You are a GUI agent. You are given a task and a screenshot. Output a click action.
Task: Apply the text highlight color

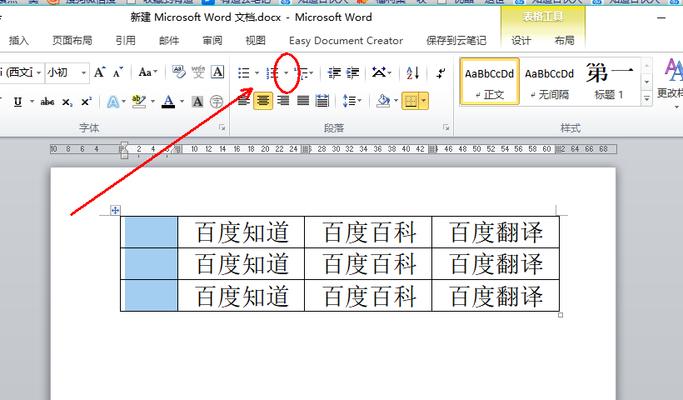pyautogui.click(x=139, y=102)
